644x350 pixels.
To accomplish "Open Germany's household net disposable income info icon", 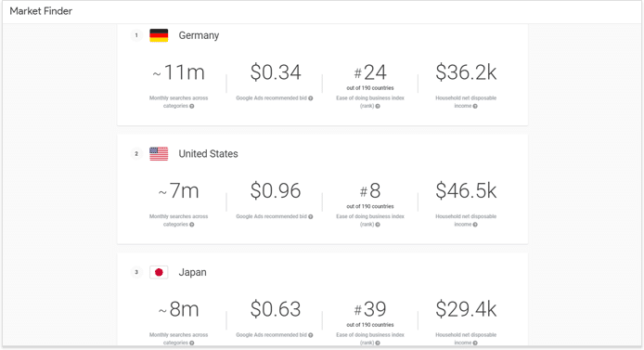I will pyautogui.click(x=475, y=106).
